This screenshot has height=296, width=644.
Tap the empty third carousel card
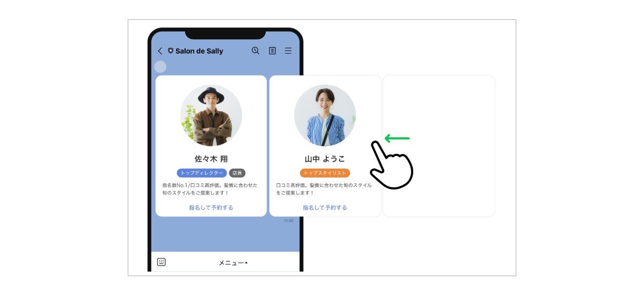(439, 146)
